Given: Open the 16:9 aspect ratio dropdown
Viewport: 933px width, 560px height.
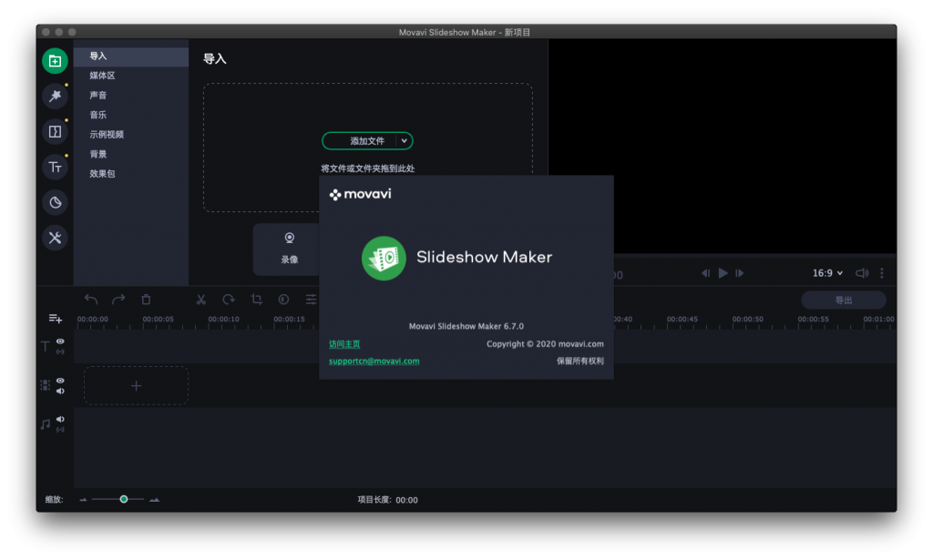Looking at the screenshot, I should pos(827,273).
